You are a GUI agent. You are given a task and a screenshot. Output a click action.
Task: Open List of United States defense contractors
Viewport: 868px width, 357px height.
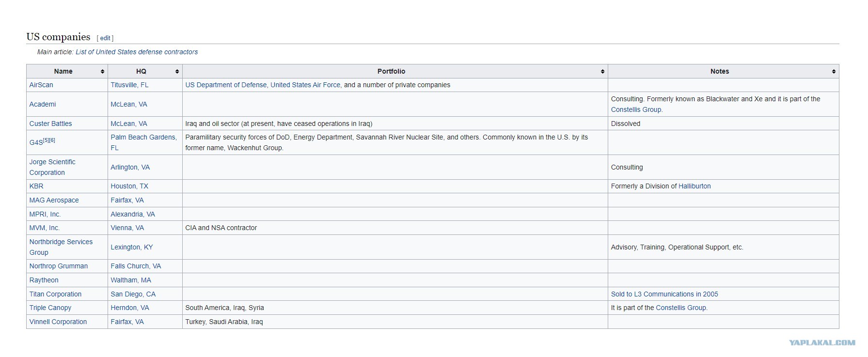(137, 52)
